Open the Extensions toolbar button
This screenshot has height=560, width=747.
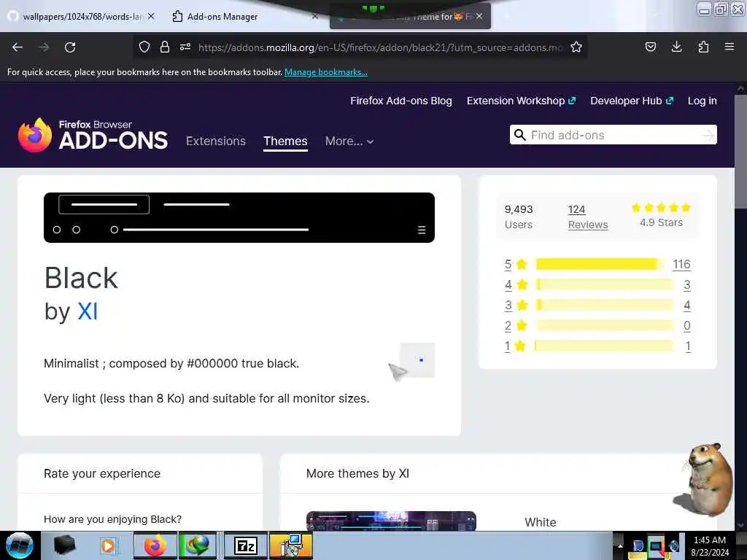703,47
